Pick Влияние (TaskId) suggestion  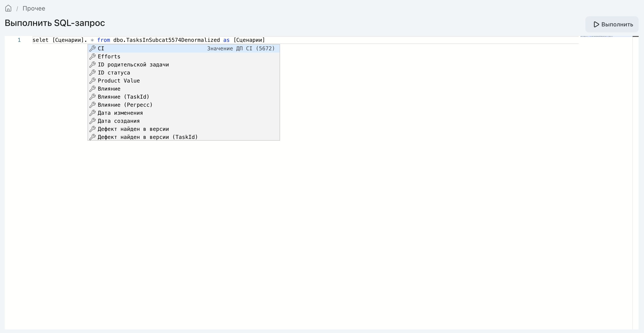click(x=184, y=97)
